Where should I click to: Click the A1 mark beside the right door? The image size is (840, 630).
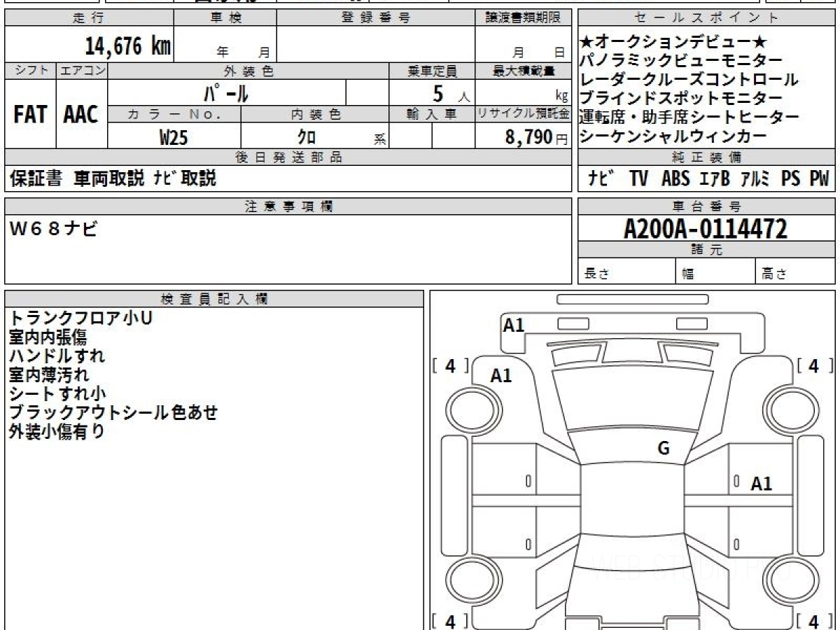pos(762,484)
